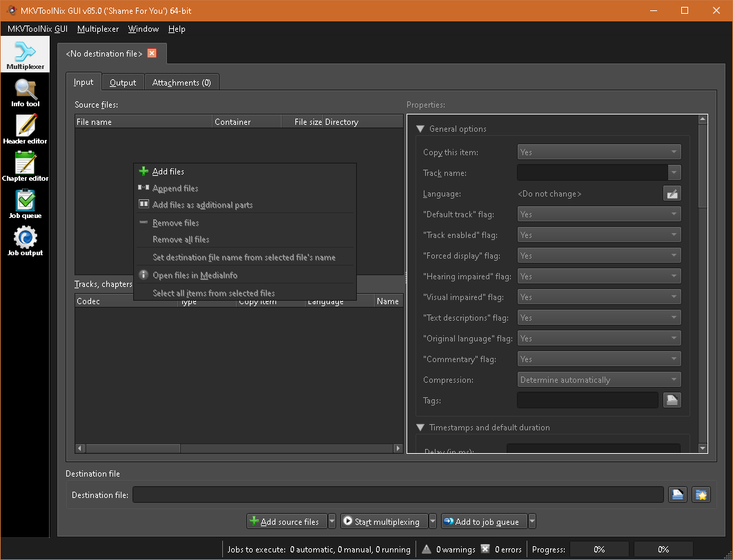Choose Select all items from selected files
This screenshot has height=560, width=733.
(x=245, y=293)
